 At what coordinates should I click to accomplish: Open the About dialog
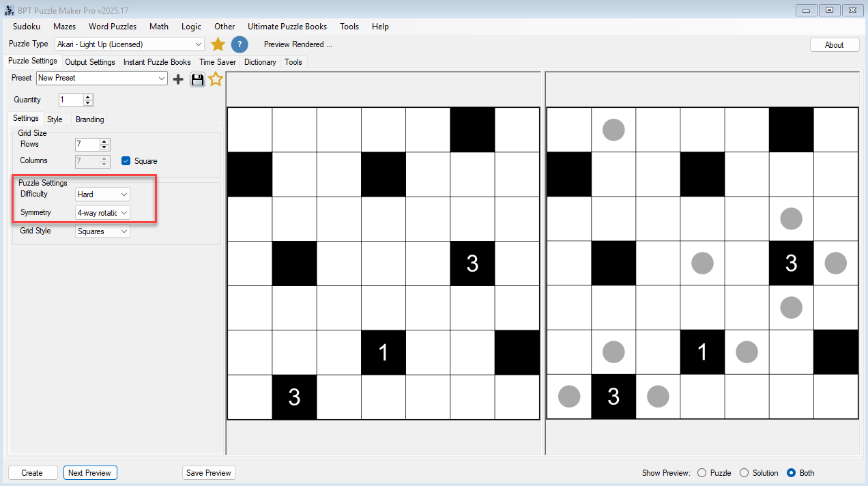(x=834, y=44)
